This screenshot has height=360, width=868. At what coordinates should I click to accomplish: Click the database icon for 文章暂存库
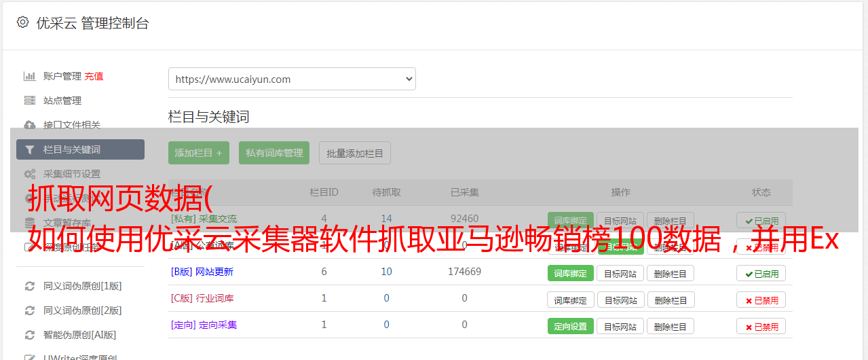point(30,223)
